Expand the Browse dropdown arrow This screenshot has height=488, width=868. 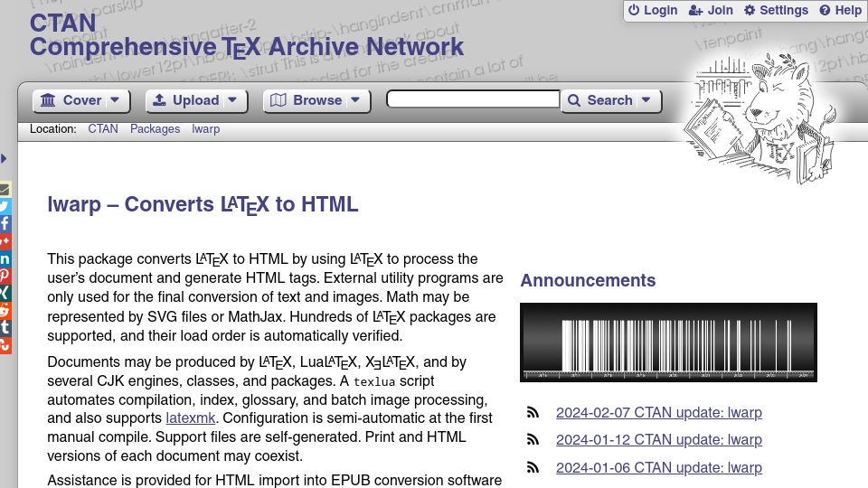click(355, 100)
